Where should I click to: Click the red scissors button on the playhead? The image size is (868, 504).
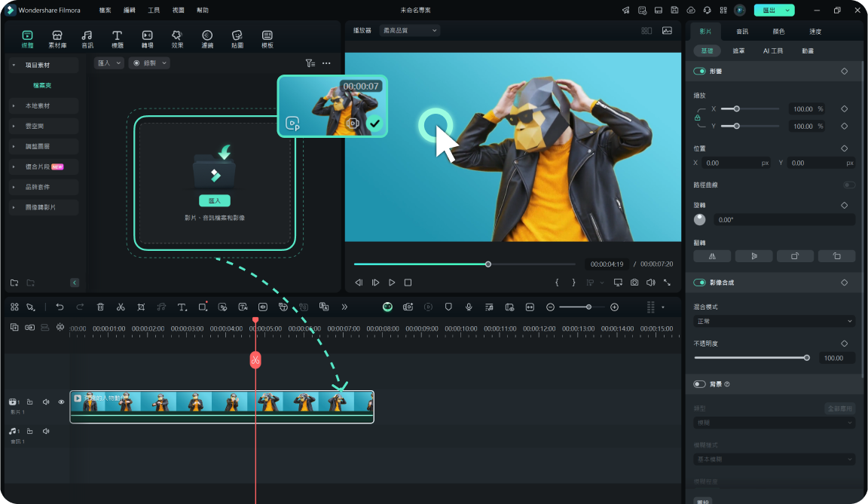click(255, 360)
